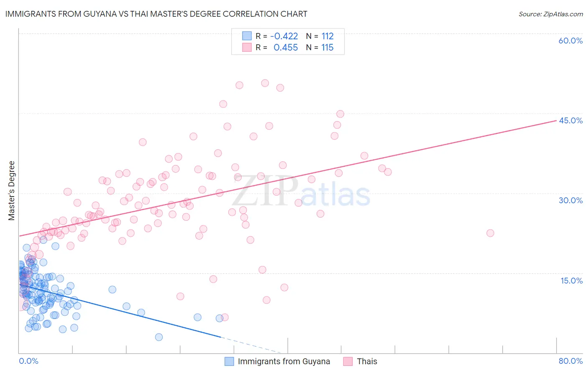Click the isolated pink point near 22% on far right

coord(490,233)
